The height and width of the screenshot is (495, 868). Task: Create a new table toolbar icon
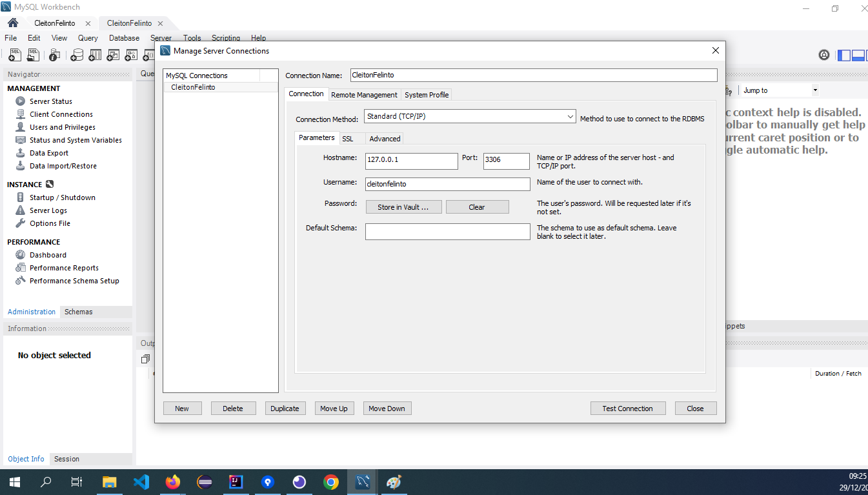(94, 56)
